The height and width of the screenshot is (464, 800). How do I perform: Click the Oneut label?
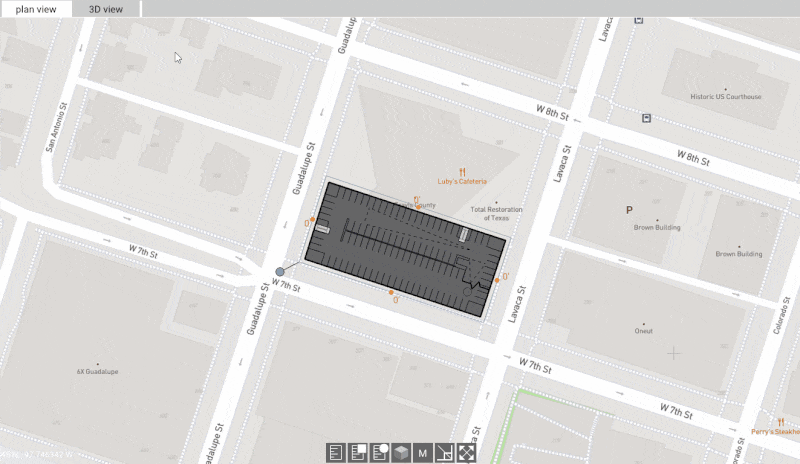coord(643,331)
